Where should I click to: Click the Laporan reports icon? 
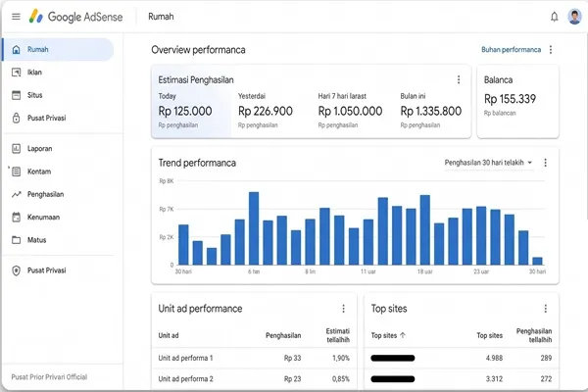[x=16, y=149]
